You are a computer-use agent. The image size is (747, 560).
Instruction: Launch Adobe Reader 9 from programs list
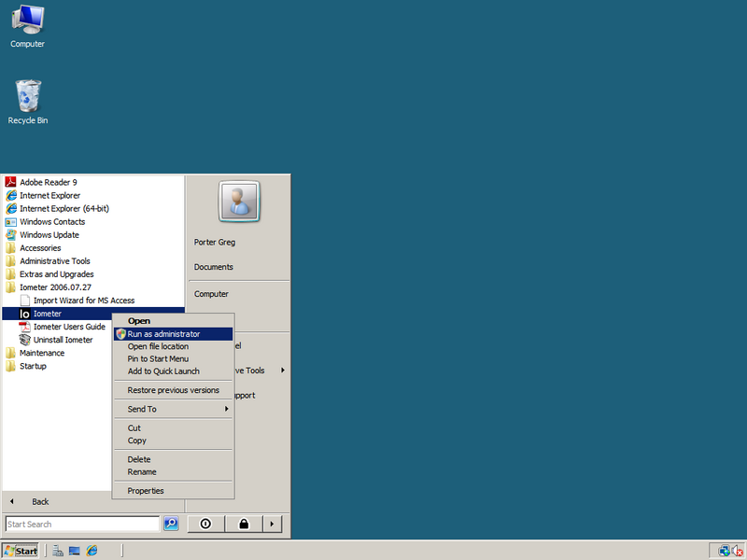tap(48, 182)
